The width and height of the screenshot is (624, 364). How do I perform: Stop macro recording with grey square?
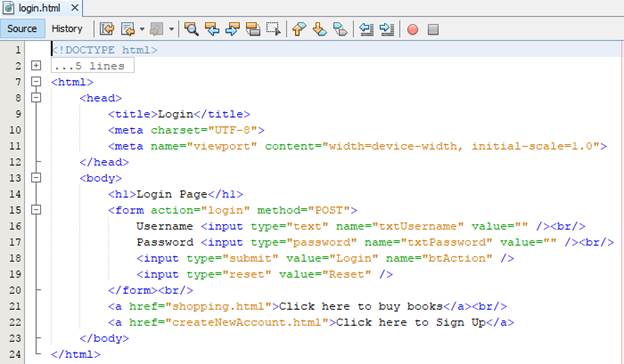(433, 29)
